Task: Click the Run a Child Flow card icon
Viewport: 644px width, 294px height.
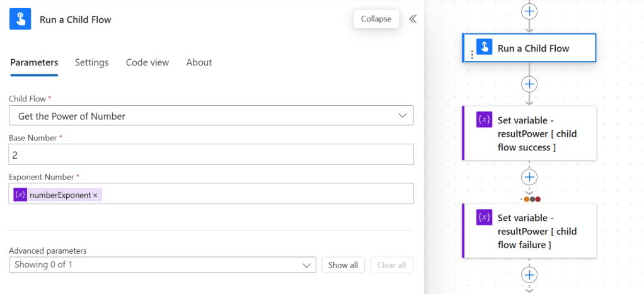Action: [484, 47]
